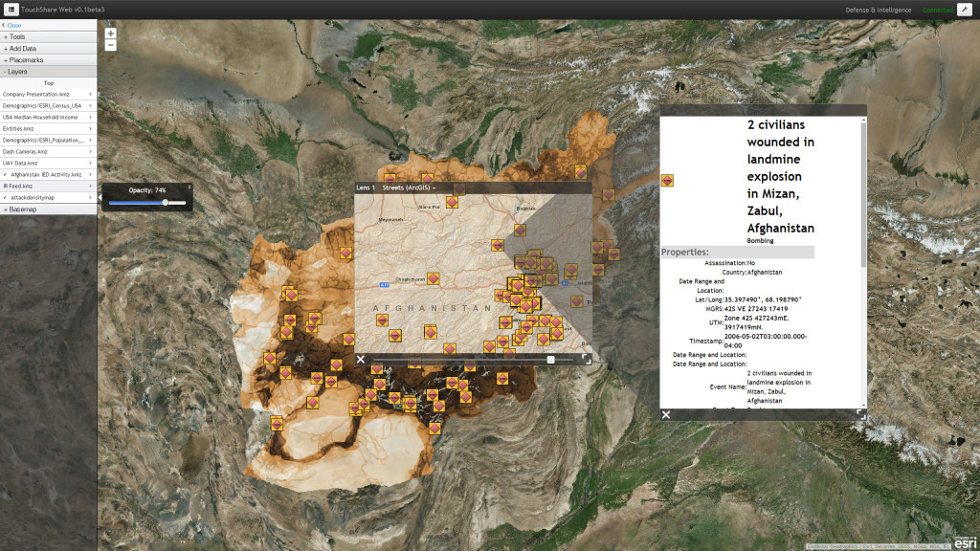Screen dimensions: 980x551
Task: Dismiss the Opacity popup with its small x
Action: coord(189,187)
